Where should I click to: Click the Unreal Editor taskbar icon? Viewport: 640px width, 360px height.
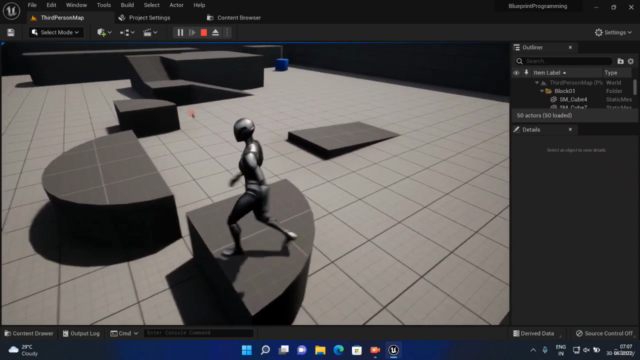[x=393, y=350]
